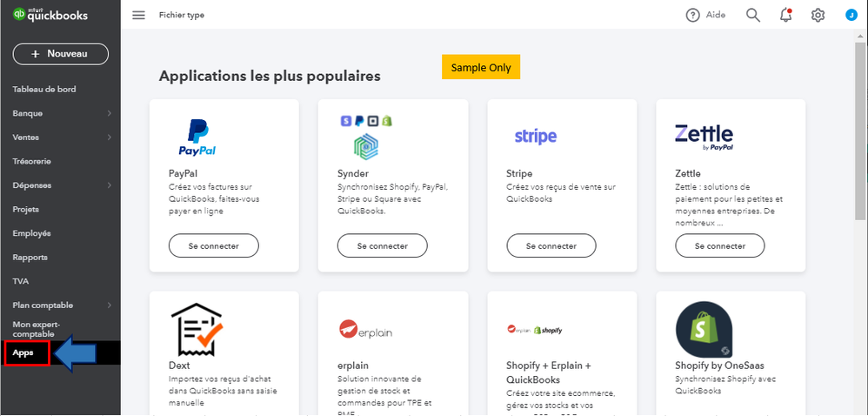Expand the Plan comptable submenu chevron
868x416 pixels.
tap(109, 305)
